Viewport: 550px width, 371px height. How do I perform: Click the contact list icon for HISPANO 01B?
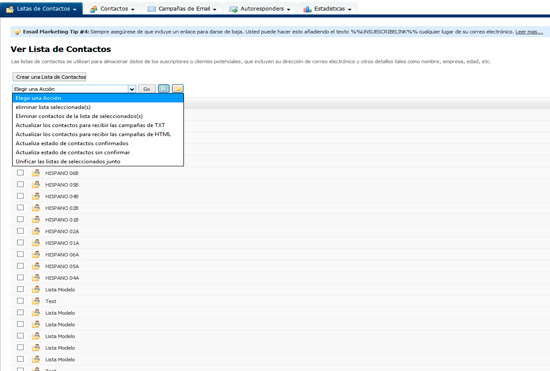pyautogui.click(x=36, y=220)
